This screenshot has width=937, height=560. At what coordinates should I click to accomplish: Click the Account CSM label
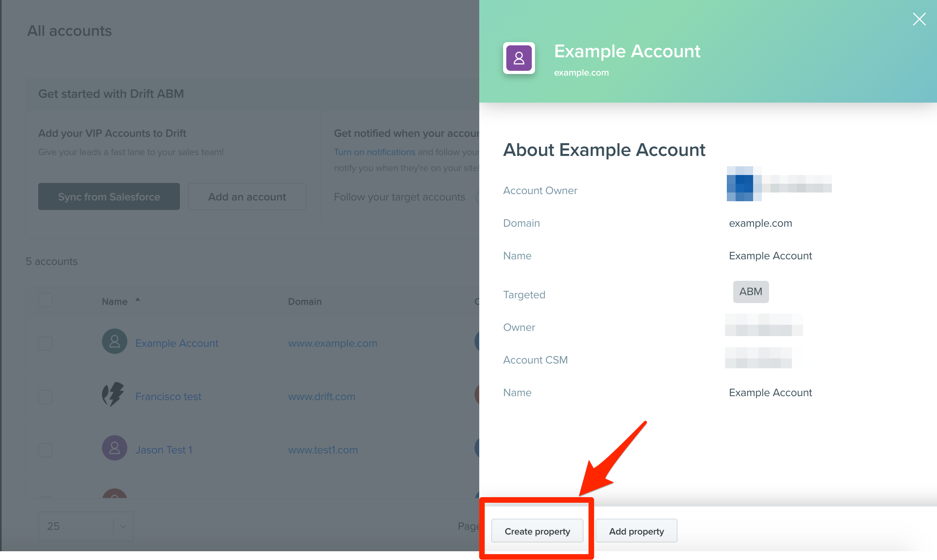535,360
